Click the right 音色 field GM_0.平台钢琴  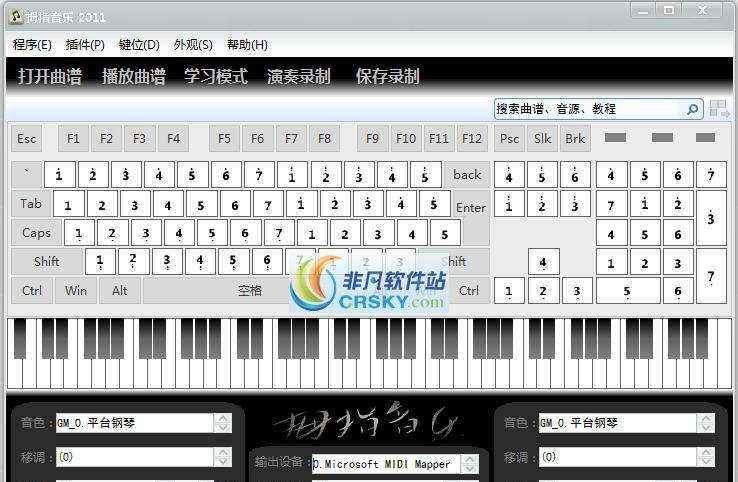(618, 423)
